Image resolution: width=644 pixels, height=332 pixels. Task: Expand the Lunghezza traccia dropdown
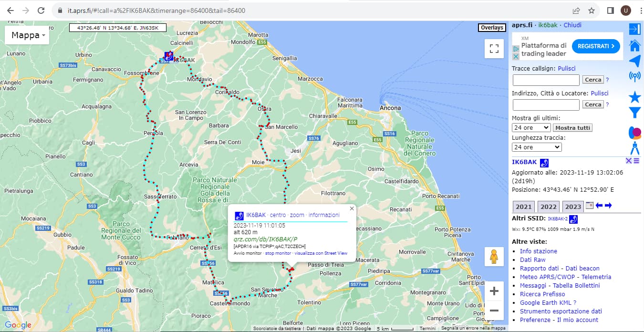(x=536, y=147)
